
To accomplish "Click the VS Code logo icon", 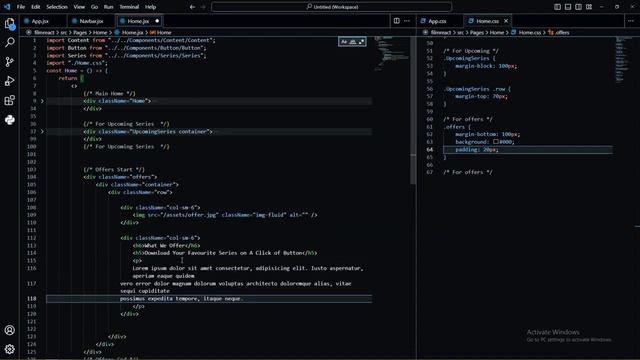I will tap(7, 7).
